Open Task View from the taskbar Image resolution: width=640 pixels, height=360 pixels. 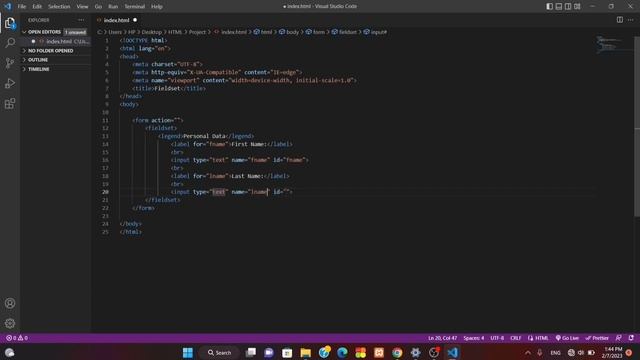pyautogui.click(x=251, y=353)
